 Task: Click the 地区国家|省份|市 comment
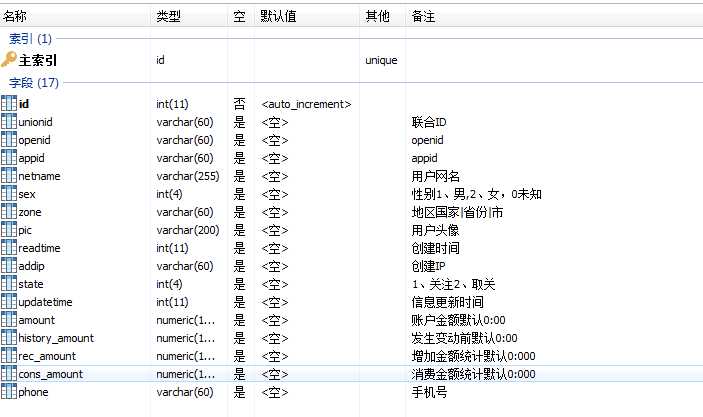click(457, 212)
